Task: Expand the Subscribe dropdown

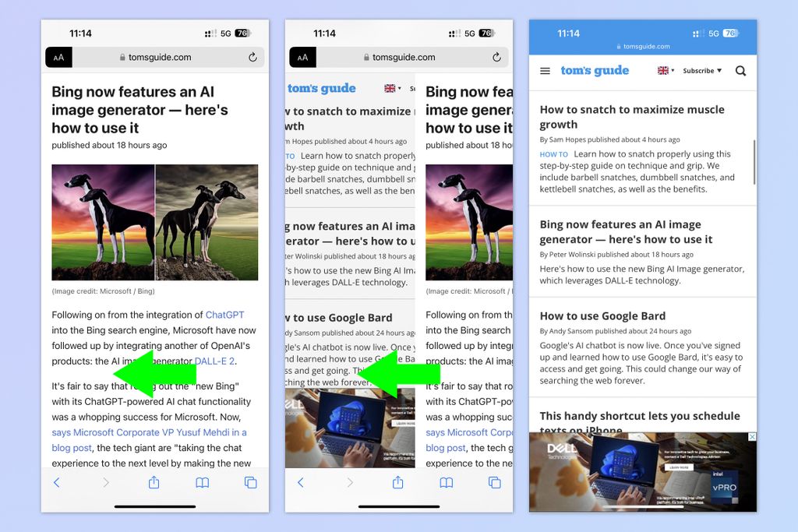Action: (700, 70)
